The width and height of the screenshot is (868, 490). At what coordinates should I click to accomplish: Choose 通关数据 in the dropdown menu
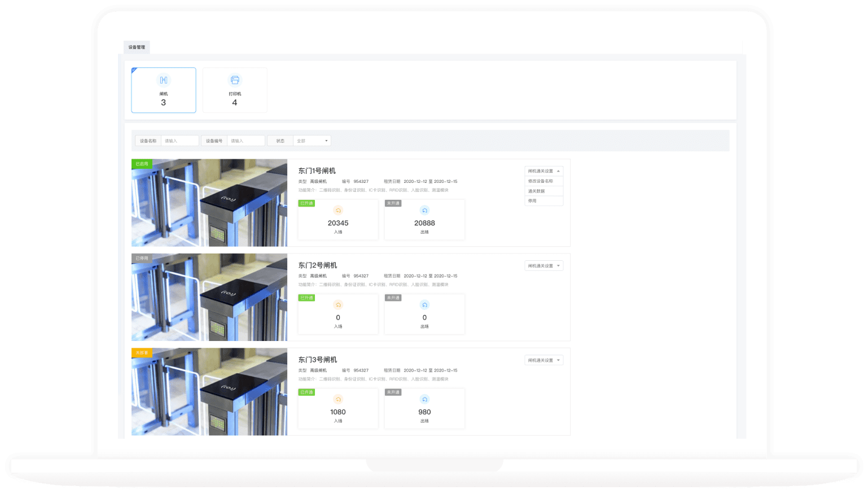tap(537, 191)
